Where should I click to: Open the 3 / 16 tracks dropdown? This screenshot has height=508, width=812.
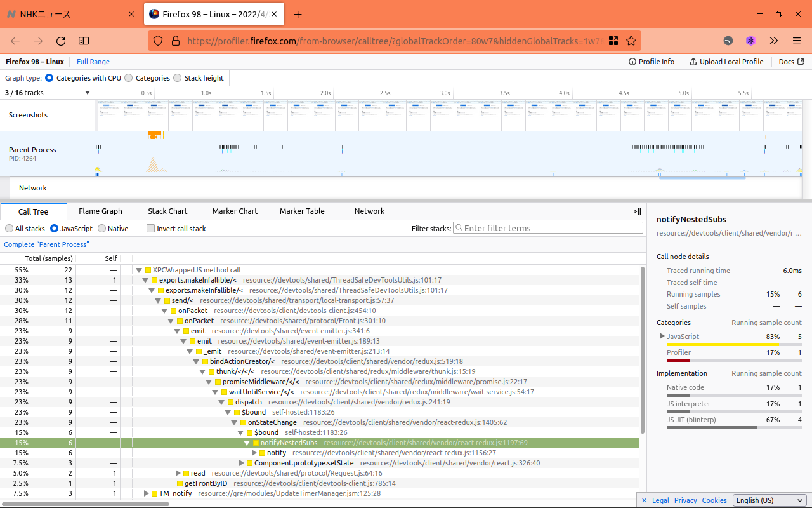(x=47, y=93)
